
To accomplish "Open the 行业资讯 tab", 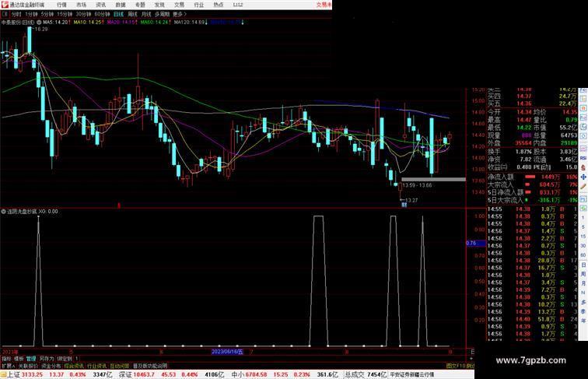I will 96,366.
